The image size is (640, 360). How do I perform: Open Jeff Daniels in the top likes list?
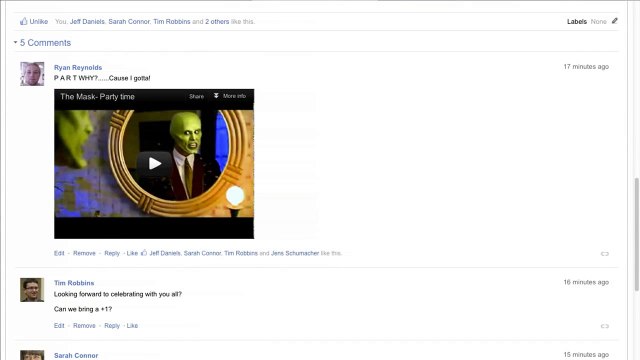(87, 22)
